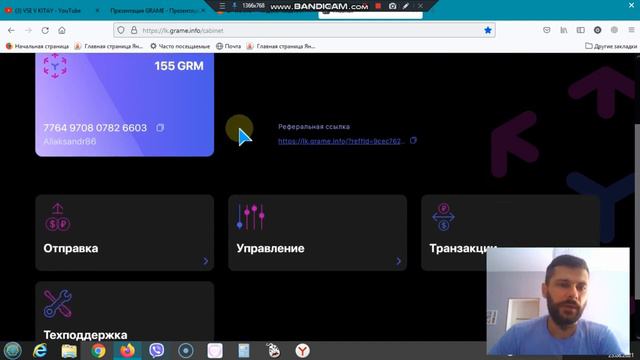Open Yandex Browser from the taskbar
This screenshot has height=360, width=640.
click(302, 351)
